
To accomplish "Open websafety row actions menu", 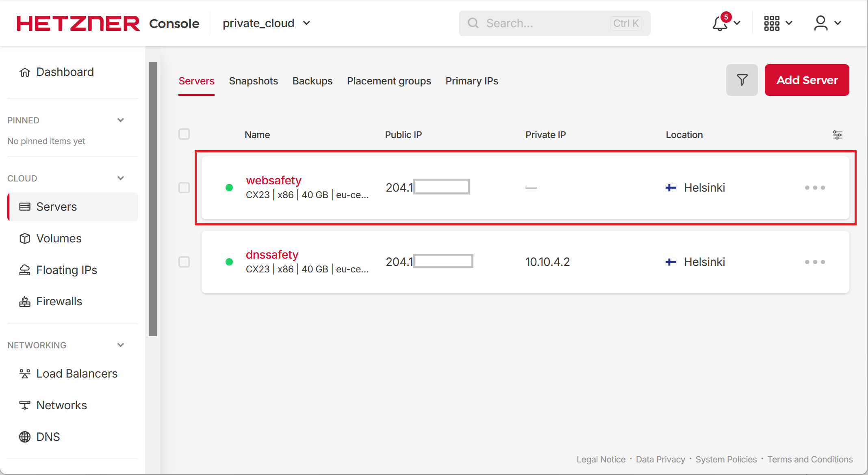I will (x=815, y=188).
